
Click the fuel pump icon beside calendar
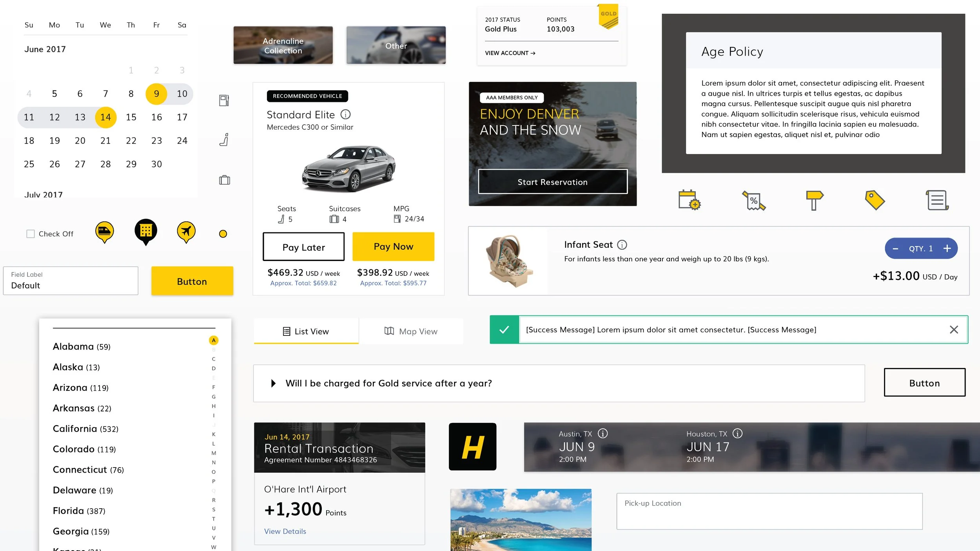[x=224, y=100]
